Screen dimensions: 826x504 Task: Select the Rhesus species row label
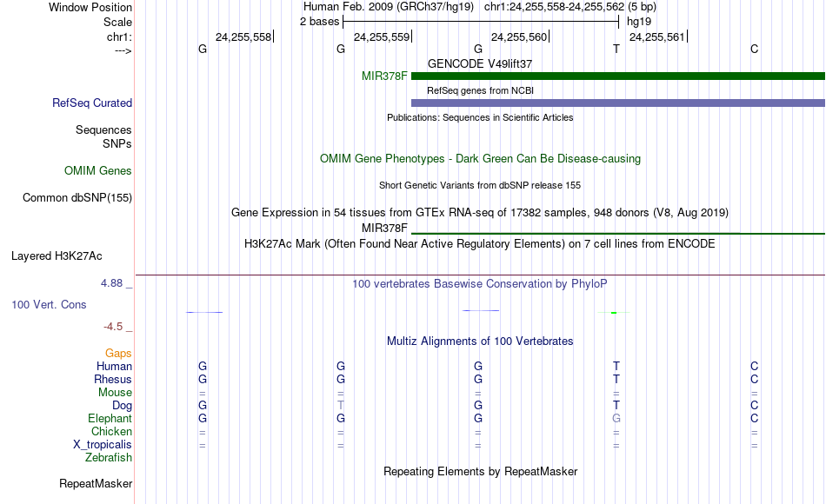click(113, 379)
